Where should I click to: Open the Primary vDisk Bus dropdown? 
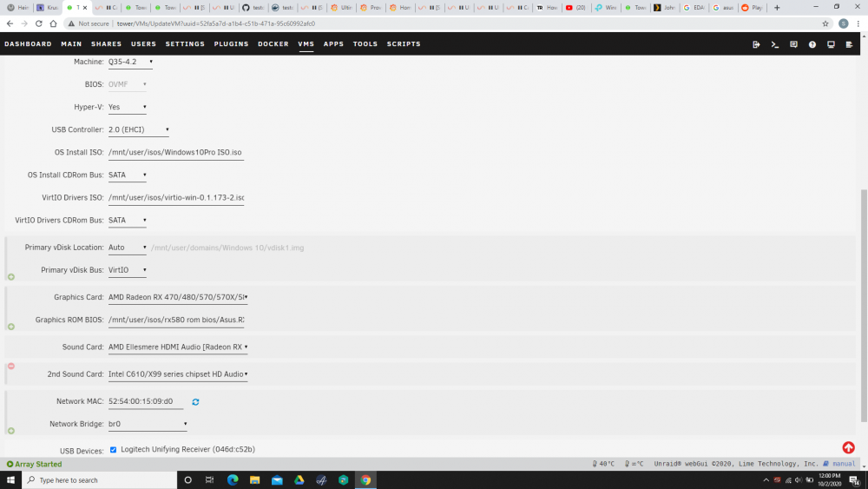tap(128, 270)
